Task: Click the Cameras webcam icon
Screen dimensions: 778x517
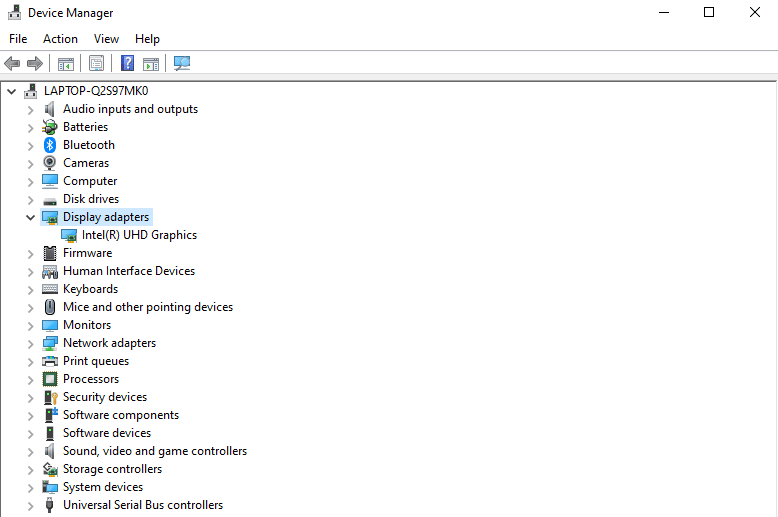Action: pyautogui.click(x=50, y=163)
